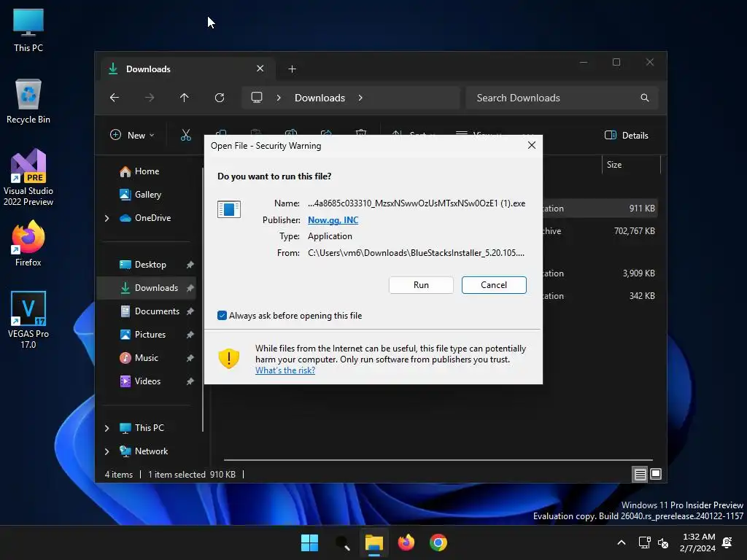Click File Explorer on the taskbar
Screen dimensions: 747x560
374,542
